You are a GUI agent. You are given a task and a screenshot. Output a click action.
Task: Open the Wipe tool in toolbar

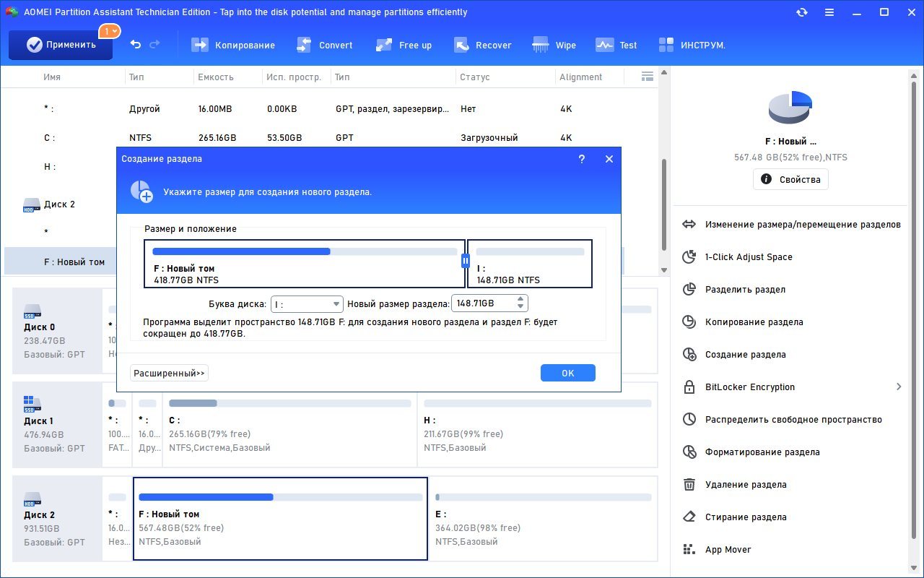pos(554,45)
